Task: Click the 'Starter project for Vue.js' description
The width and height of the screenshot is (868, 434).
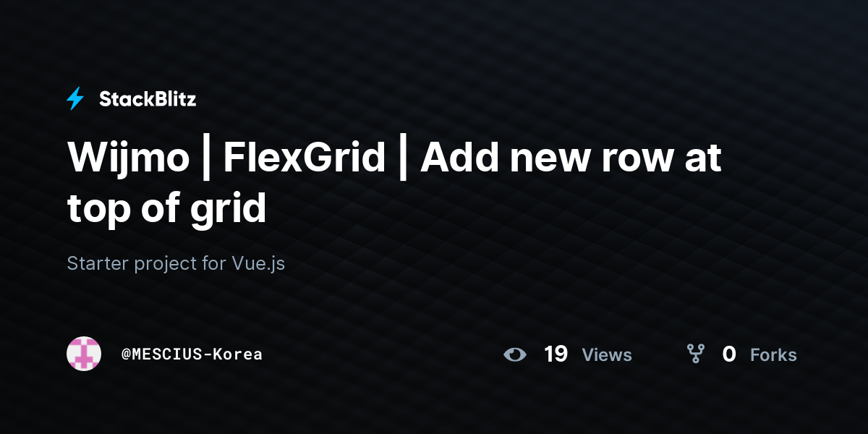Action: click(176, 263)
